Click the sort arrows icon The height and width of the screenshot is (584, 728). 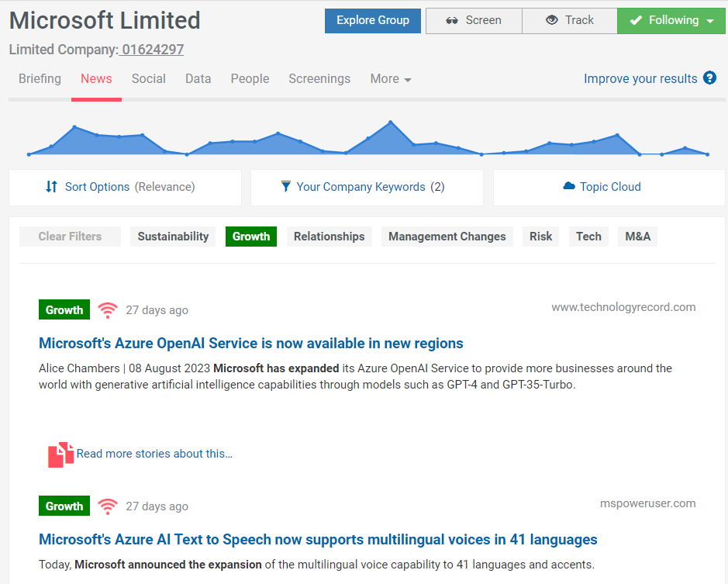point(51,187)
